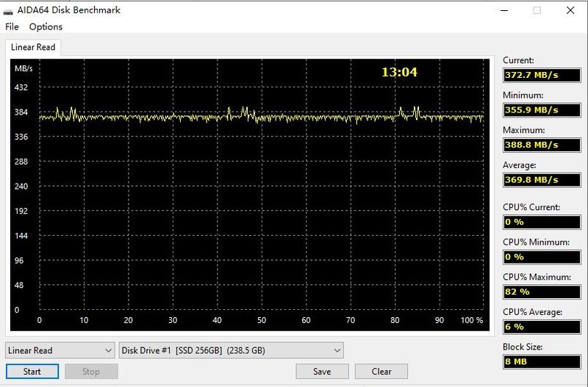Save the benchmark results
Viewport: 588px width, 387px height.
(322, 372)
